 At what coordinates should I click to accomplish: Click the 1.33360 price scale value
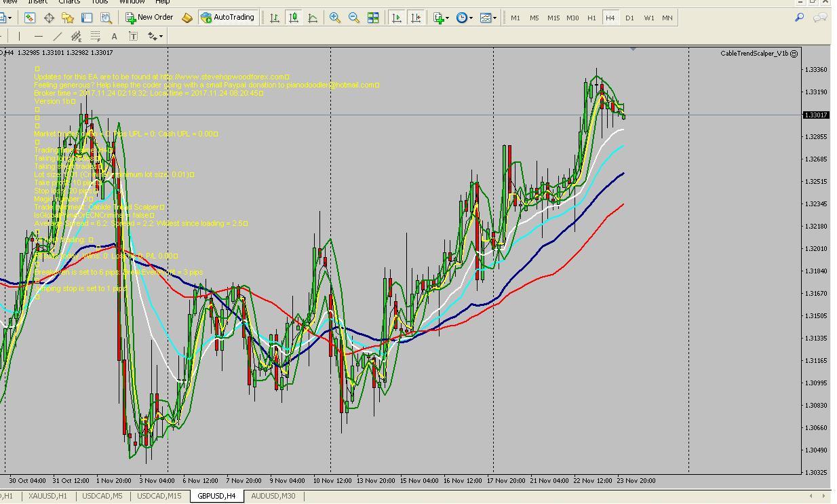[x=816, y=70]
